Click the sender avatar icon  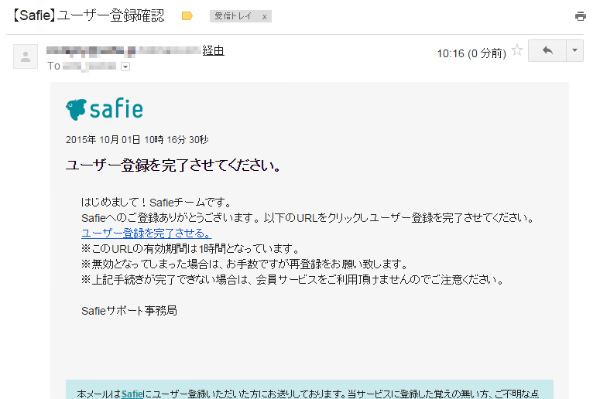tap(25, 57)
